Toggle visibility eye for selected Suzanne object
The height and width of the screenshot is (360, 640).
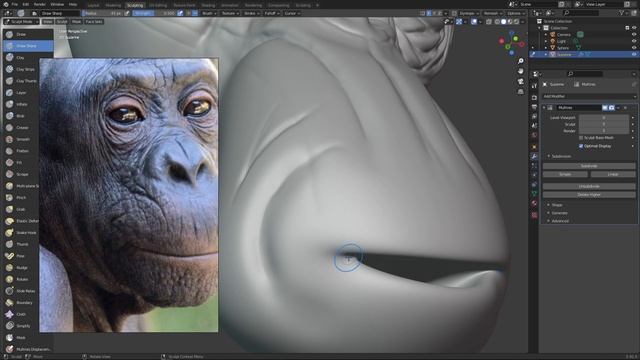[634, 54]
